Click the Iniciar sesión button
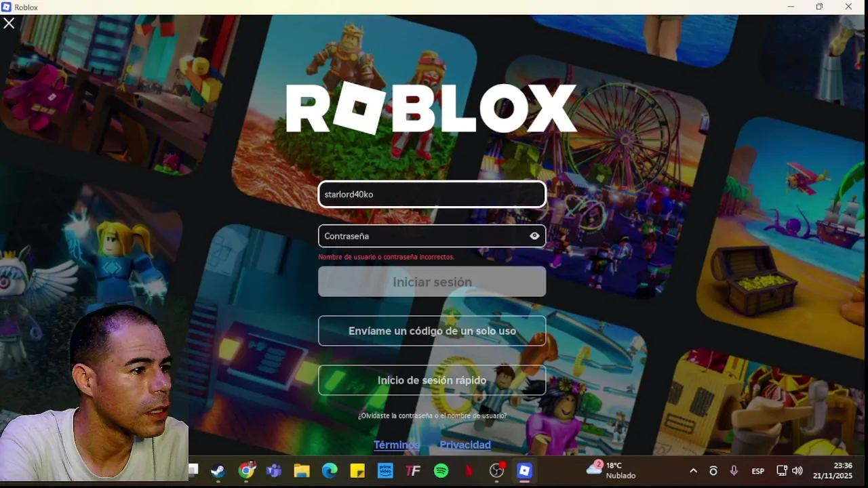The image size is (868, 488). 432,281
